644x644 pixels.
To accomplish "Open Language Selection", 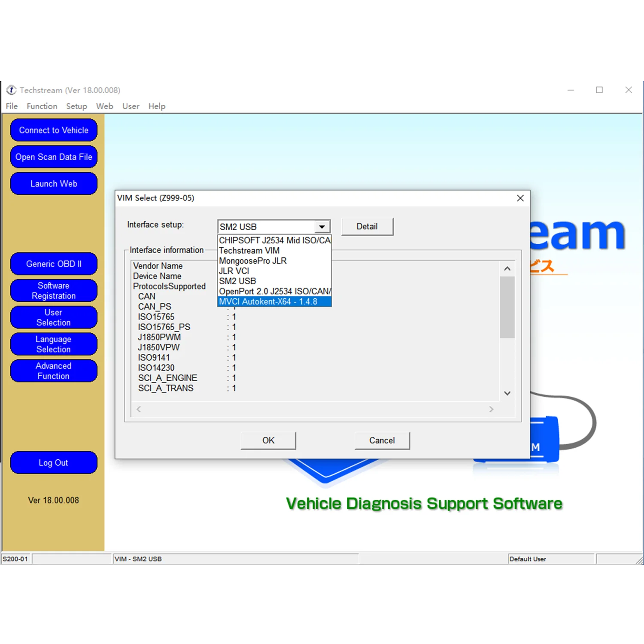I will click(x=54, y=344).
